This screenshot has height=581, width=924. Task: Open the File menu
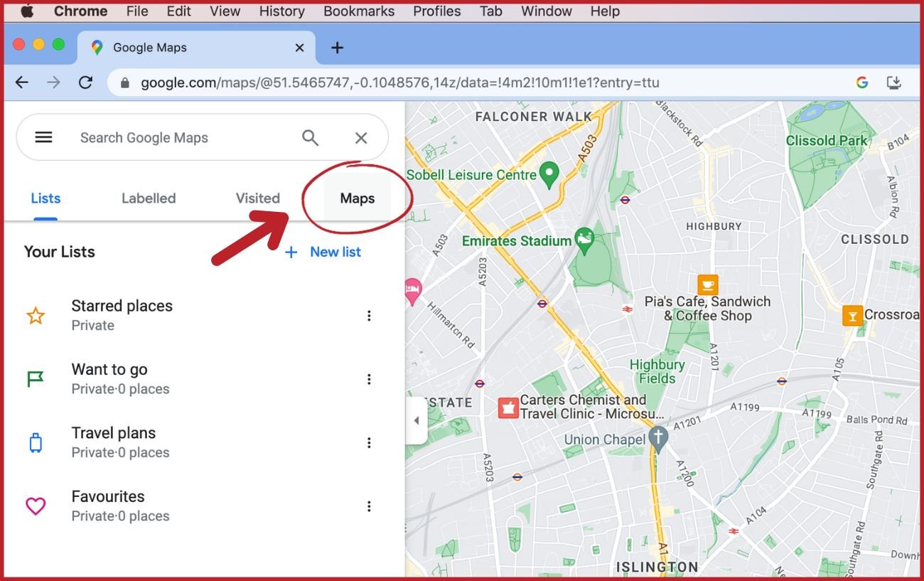click(137, 11)
